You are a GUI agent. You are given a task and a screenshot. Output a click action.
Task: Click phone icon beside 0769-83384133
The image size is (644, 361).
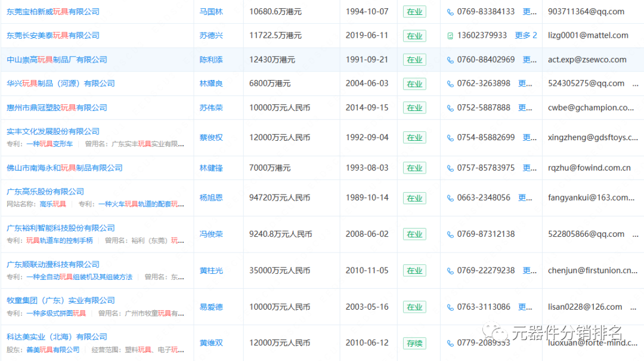(x=450, y=12)
